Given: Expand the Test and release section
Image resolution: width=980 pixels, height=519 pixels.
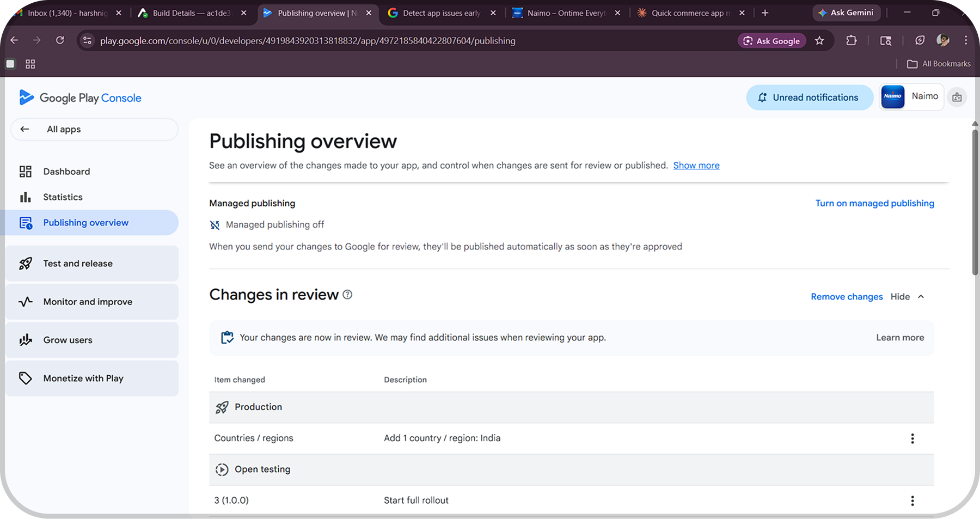Looking at the screenshot, I should coord(92,264).
